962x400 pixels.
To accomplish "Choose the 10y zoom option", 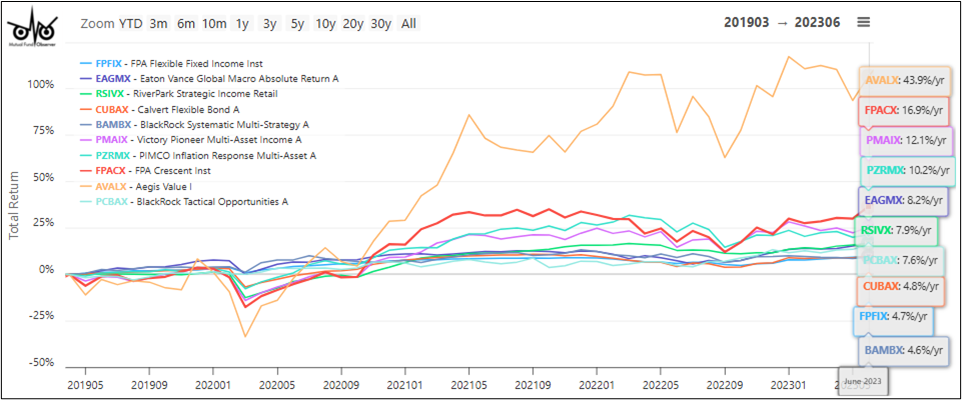I will point(325,23).
